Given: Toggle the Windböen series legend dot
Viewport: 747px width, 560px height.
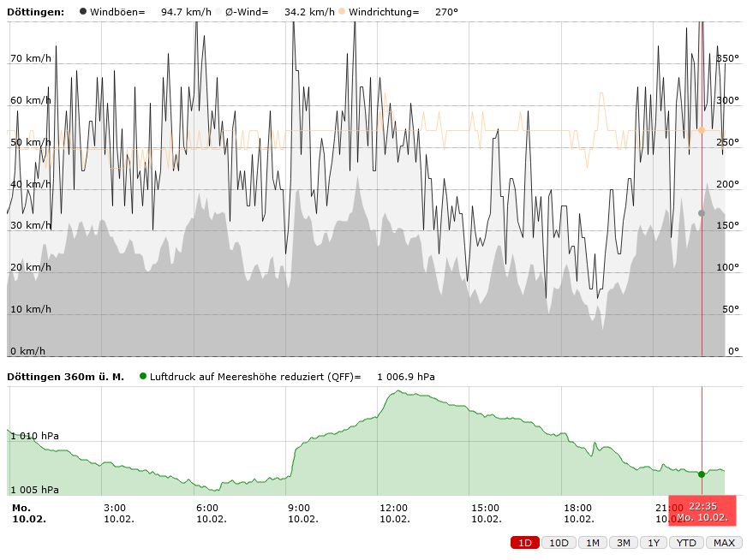Looking at the screenshot, I should point(83,12).
